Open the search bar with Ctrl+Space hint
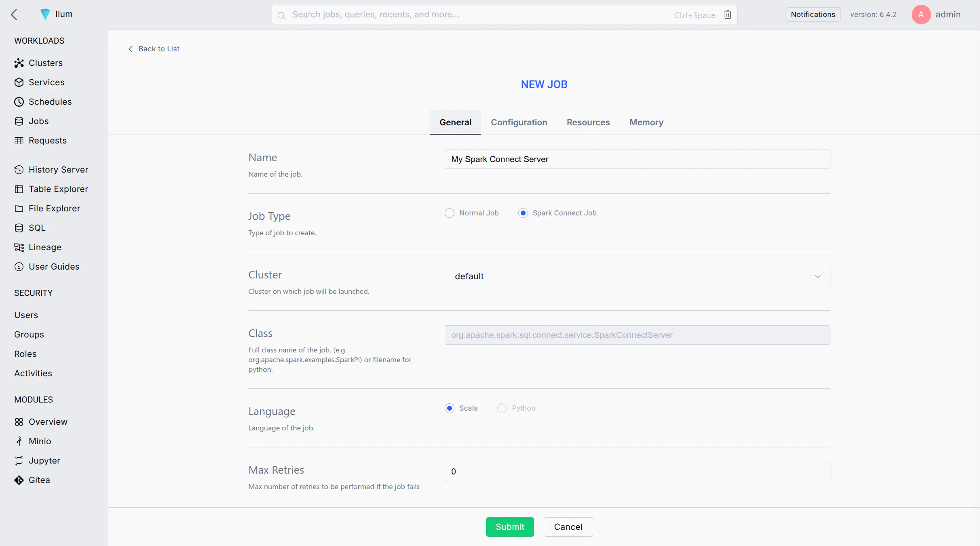The height and width of the screenshot is (546, 980). point(465,15)
